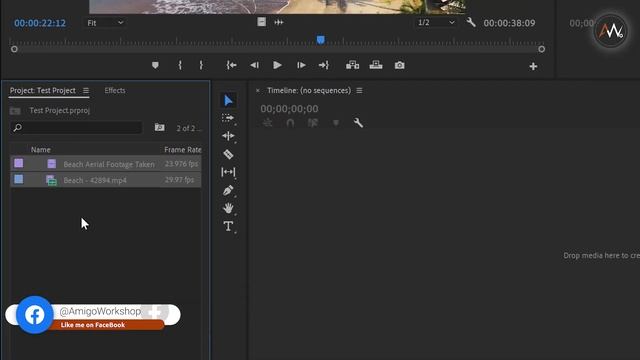The image size is (640, 360).
Task: Select the Hand tool
Action: 228,208
